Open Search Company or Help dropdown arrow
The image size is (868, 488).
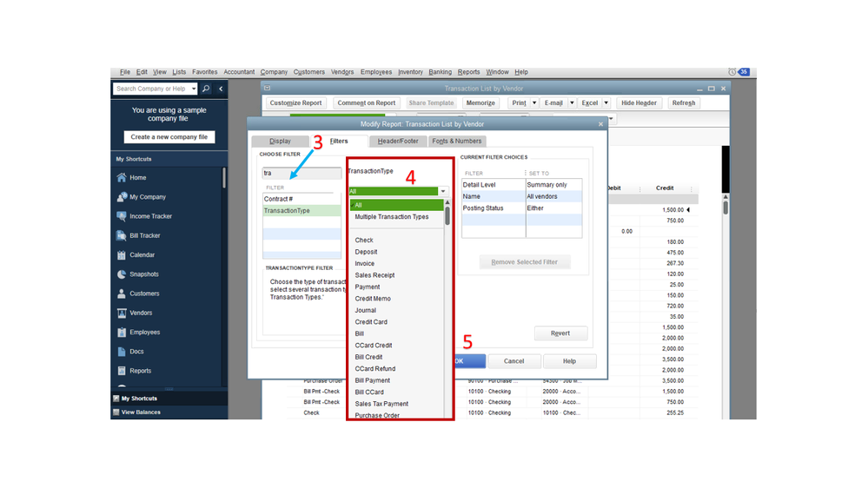click(x=193, y=89)
